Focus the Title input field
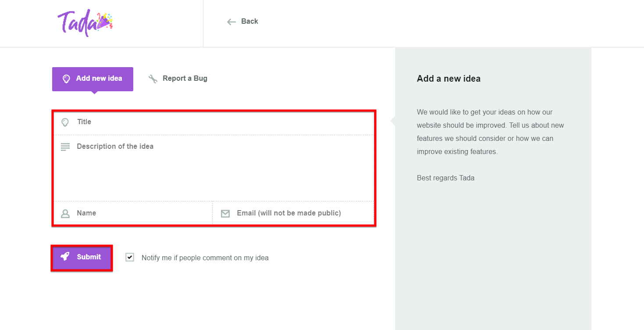The height and width of the screenshot is (330, 644). click(213, 123)
